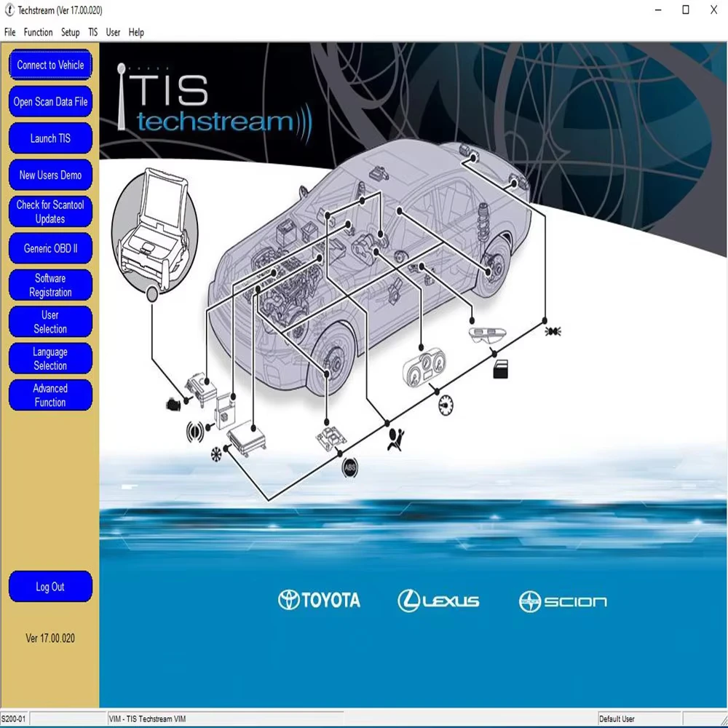Click the 'Ver 17.00.020' sidebar label
Viewport: 728px width, 728px height.
click(x=50, y=638)
